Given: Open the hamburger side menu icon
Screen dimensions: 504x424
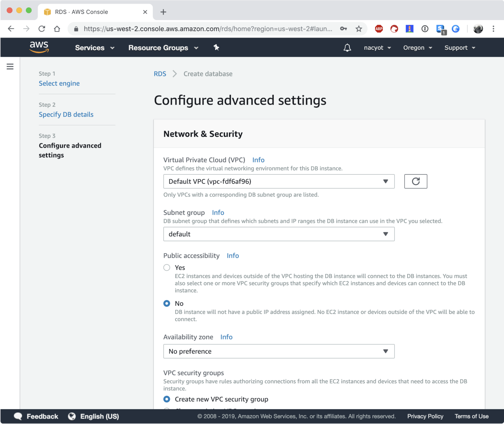Looking at the screenshot, I should point(10,66).
